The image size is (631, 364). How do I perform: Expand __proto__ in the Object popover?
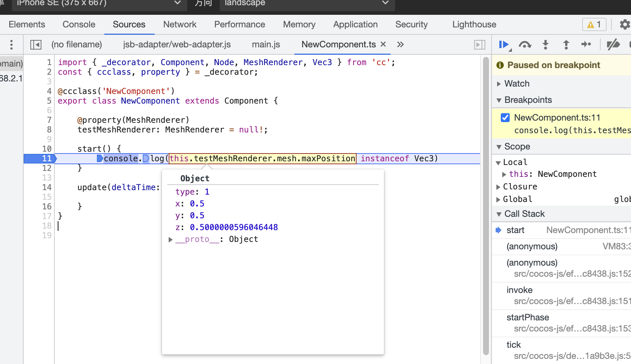pos(171,239)
